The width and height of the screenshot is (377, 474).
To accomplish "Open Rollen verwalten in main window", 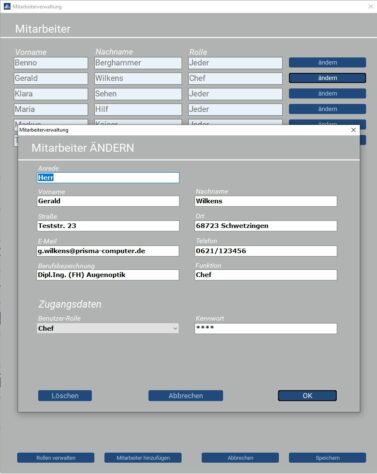I will (56, 458).
